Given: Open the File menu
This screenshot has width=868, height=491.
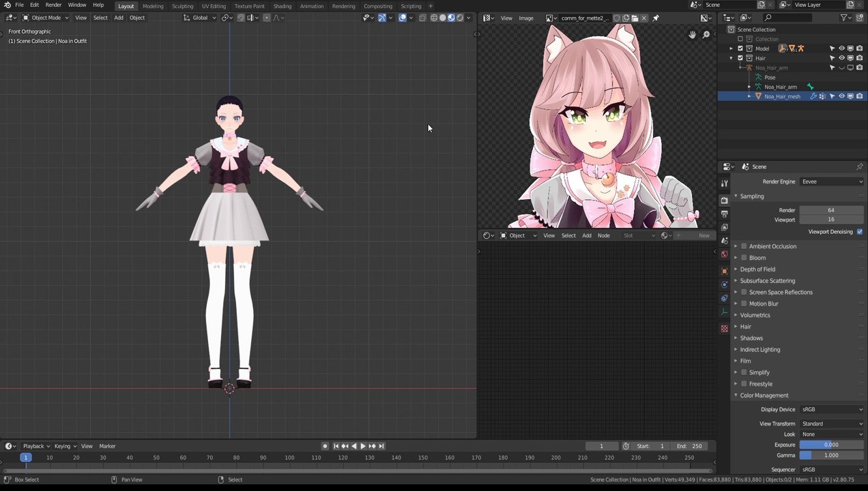Looking at the screenshot, I should [x=19, y=5].
